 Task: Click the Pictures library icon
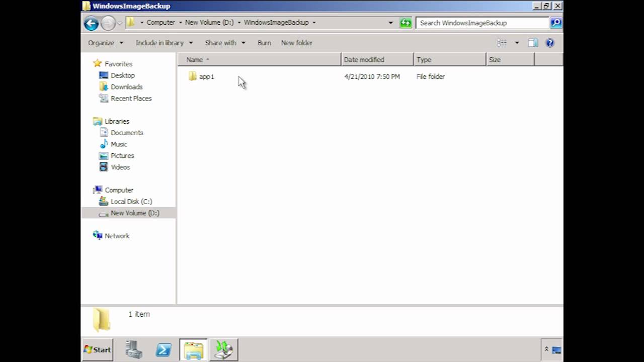(104, 155)
